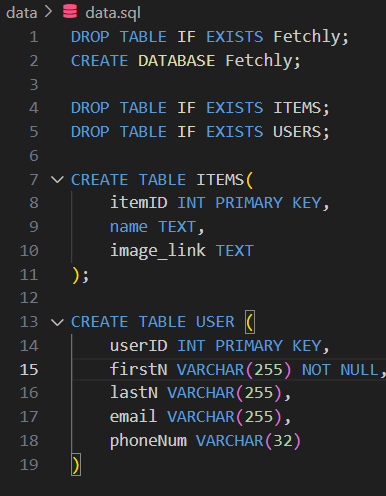The image size is (386, 496).
Task: Click 'DATABASE' keyword on line 2
Action: point(176,61)
